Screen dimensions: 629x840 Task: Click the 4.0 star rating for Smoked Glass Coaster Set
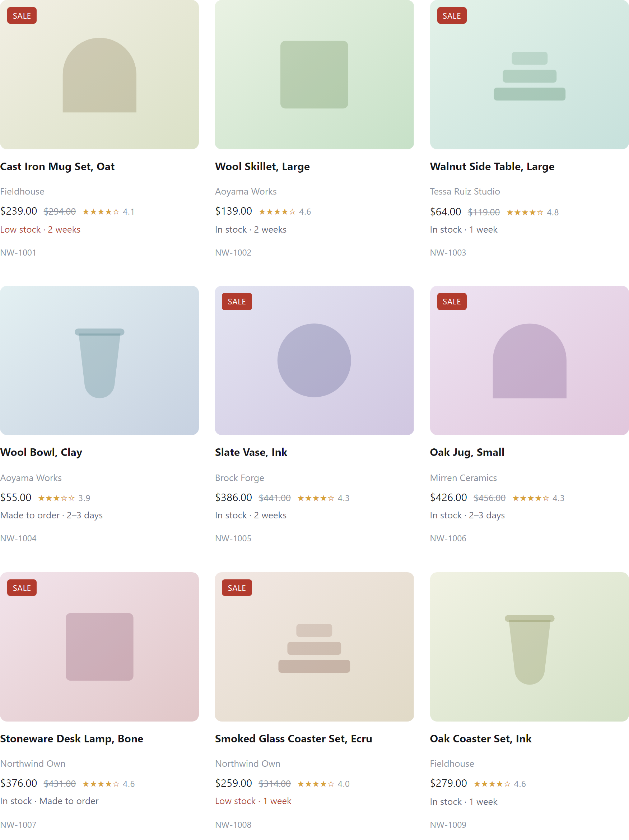(x=323, y=784)
